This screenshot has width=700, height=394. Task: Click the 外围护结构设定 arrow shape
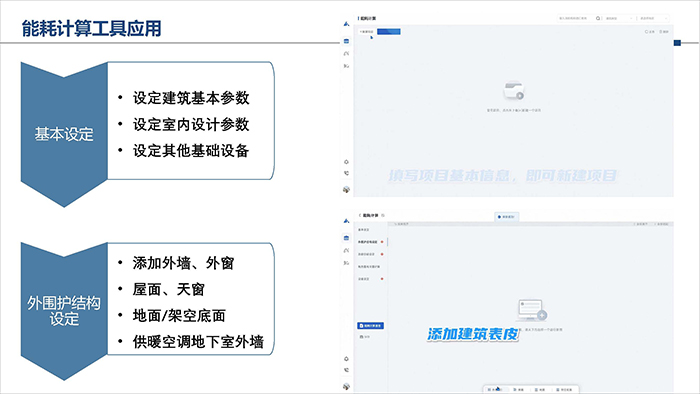64,311
